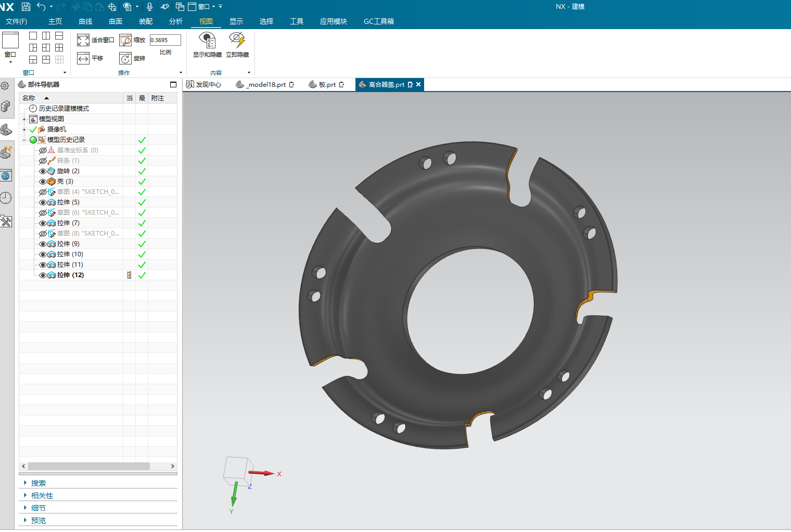The height and width of the screenshot is (532, 791).
Task: Open the 板.prt document tab
Action: point(327,84)
